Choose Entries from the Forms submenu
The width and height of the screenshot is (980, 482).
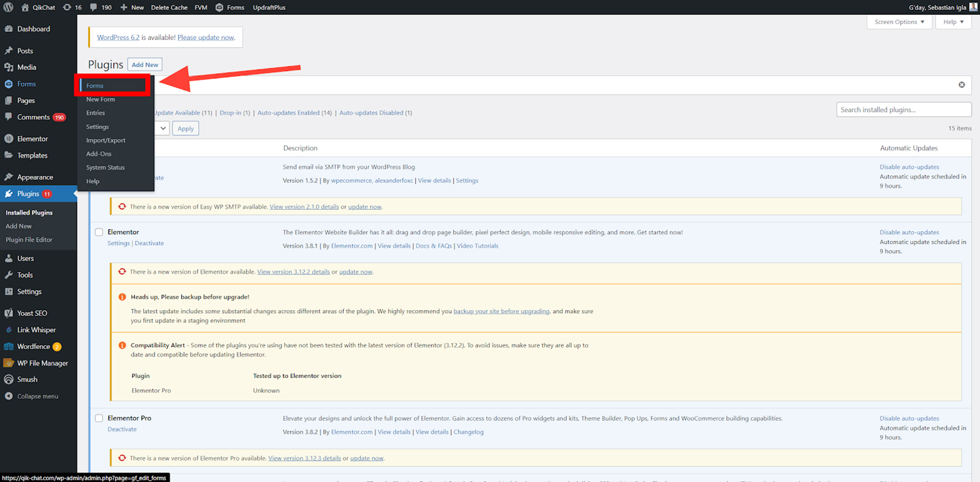point(96,113)
